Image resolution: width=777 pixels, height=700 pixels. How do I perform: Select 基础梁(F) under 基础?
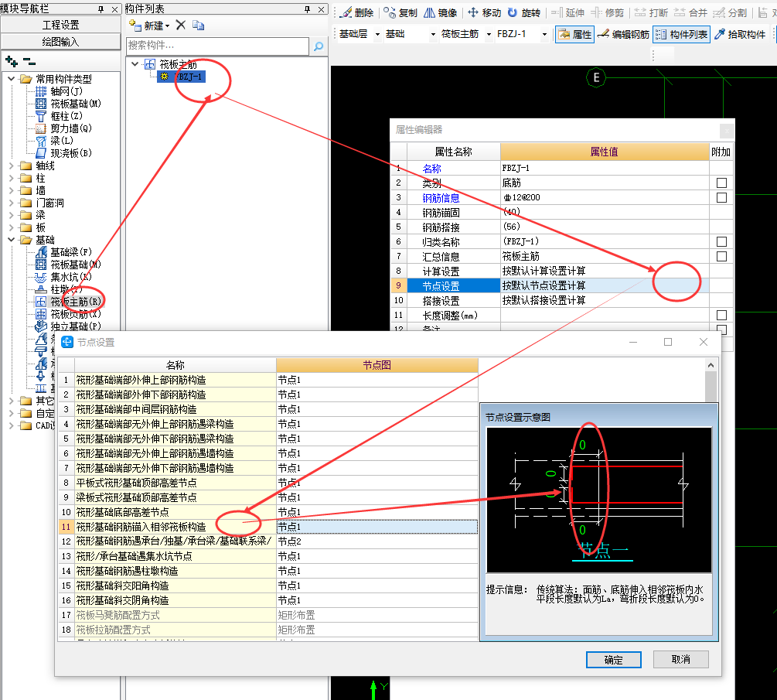(x=63, y=252)
